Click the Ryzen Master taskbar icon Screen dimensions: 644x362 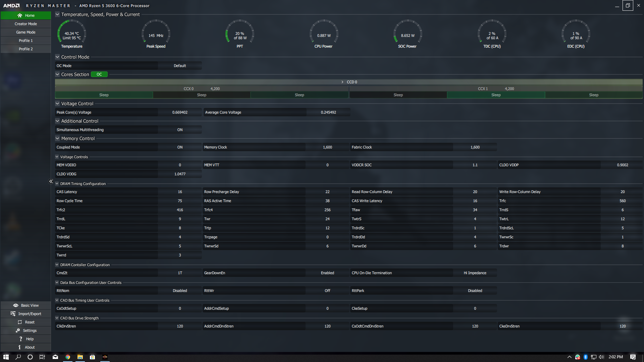105,357
